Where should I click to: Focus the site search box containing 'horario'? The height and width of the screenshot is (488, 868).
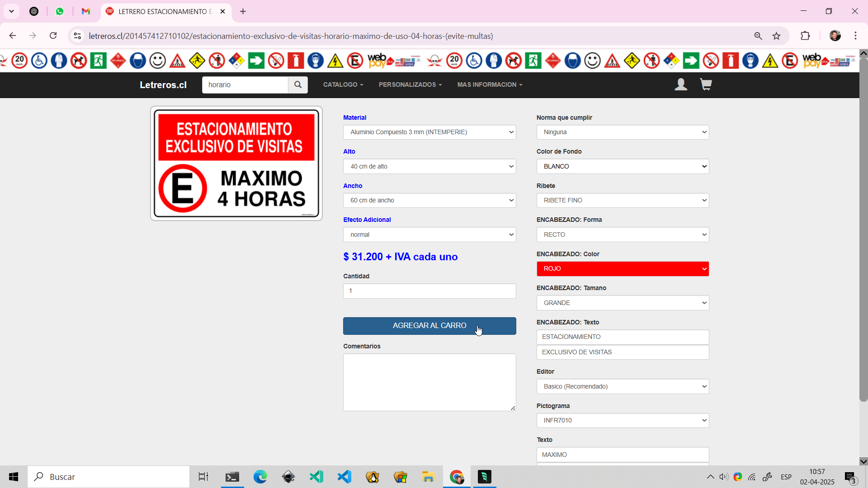pyautogui.click(x=245, y=85)
